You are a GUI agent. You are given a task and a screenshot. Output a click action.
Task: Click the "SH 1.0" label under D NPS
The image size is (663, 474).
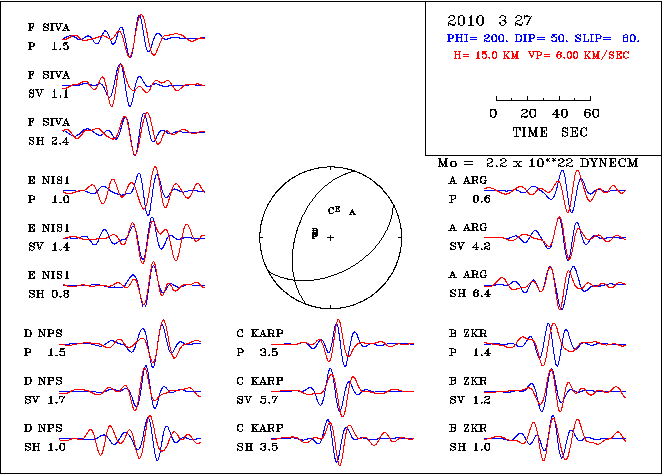[45, 447]
